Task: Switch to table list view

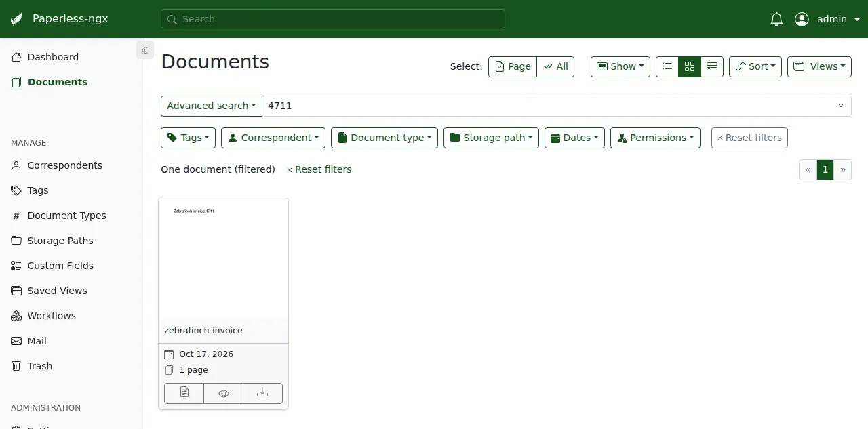Action: [667, 66]
